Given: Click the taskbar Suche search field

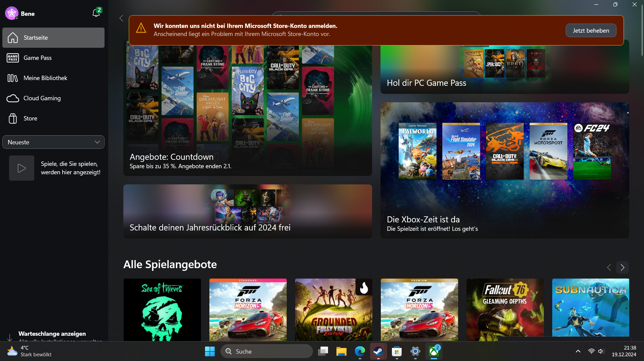Looking at the screenshot, I should (x=267, y=351).
